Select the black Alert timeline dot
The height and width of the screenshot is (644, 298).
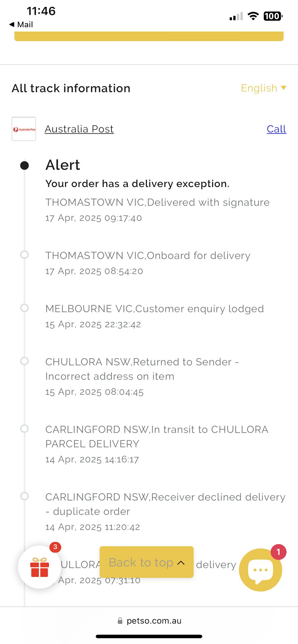click(x=24, y=166)
